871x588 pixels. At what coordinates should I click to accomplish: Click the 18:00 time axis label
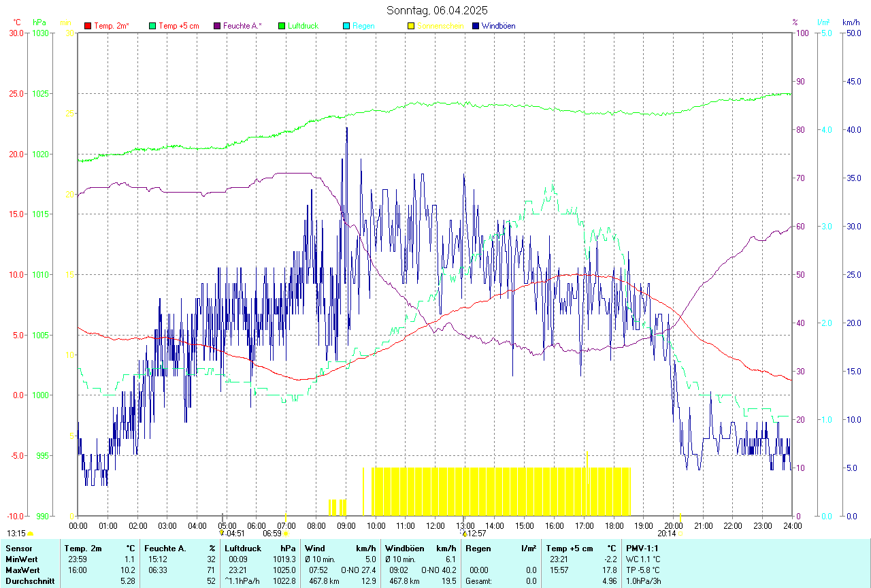pyautogui.click(x=614, y=525)
